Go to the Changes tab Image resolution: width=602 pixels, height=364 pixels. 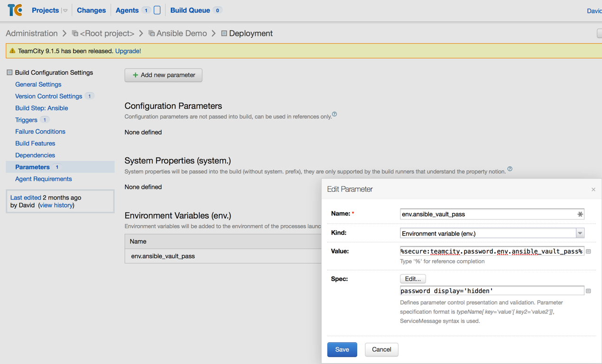click(91, 10)
